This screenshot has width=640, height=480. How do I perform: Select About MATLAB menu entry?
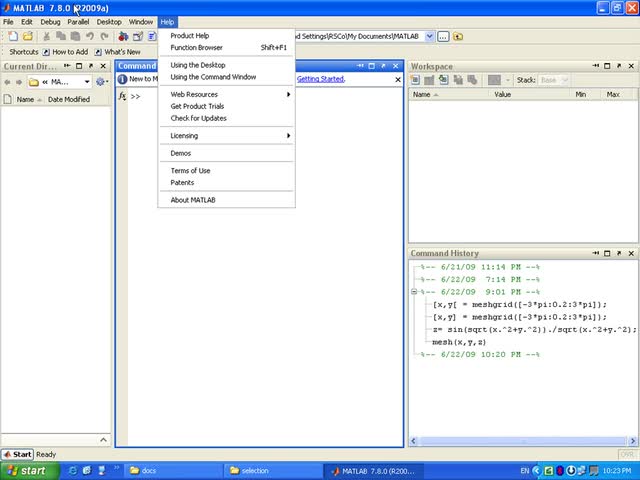(193, 200)
